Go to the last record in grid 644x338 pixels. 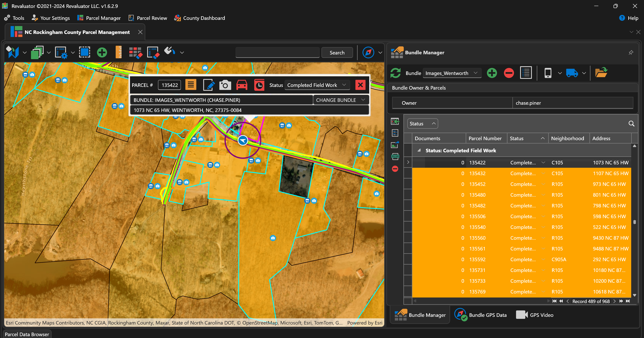(x=628, y=301)
